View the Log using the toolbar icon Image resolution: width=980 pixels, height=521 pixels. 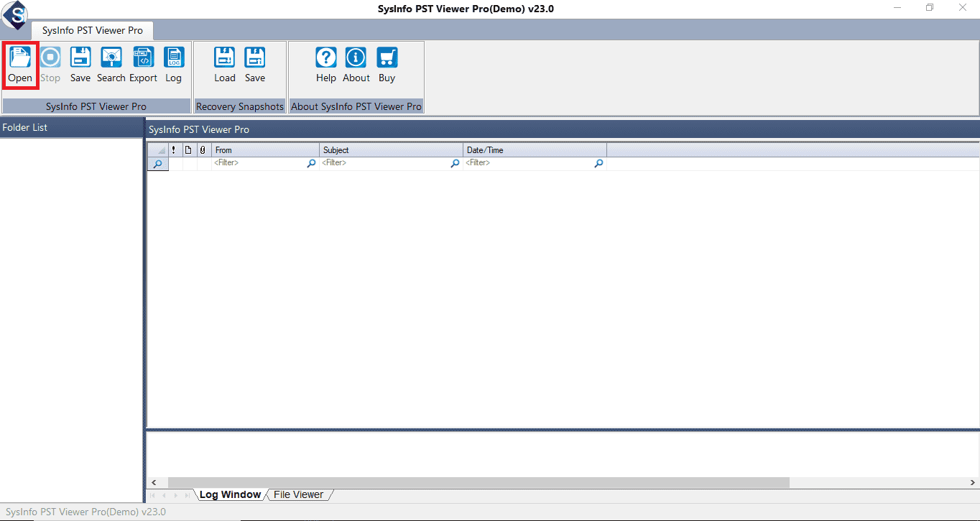point(173,65)
